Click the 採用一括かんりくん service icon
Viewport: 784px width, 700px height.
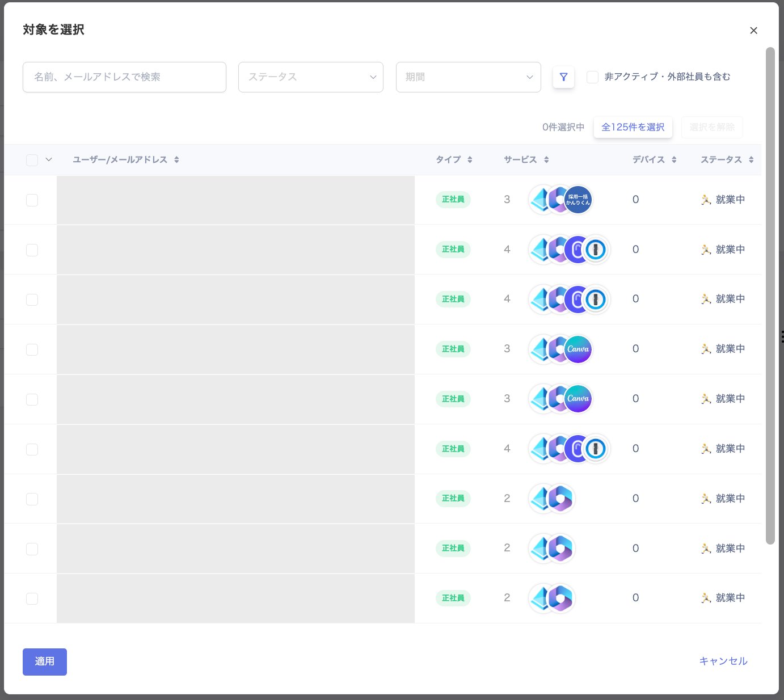(x=578, y=200)
